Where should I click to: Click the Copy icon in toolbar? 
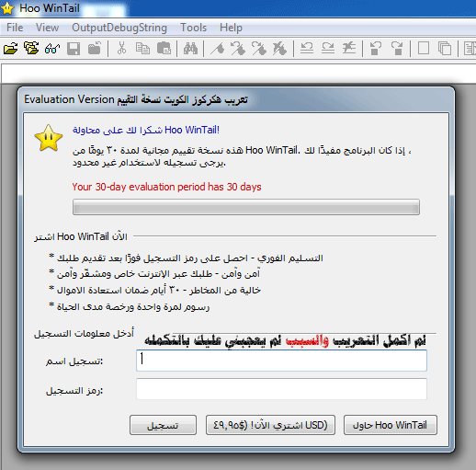pos(142,49)
